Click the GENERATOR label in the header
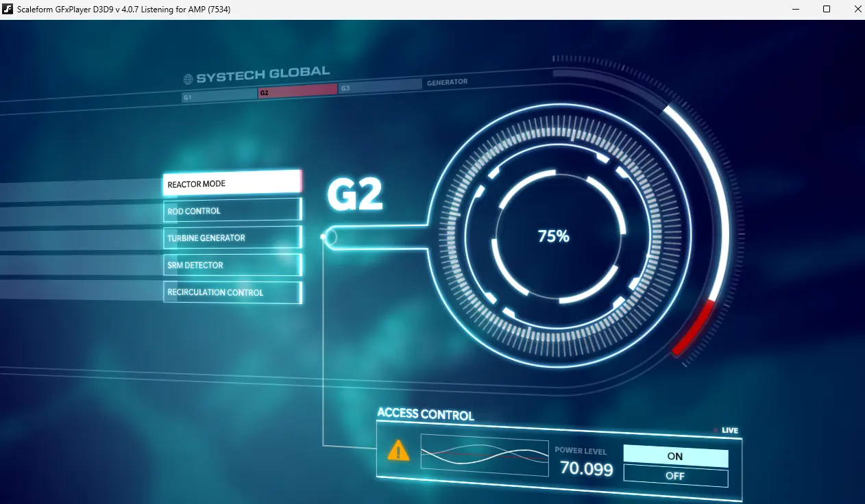The height and width of the screenshot is (504, 865). 447,82
